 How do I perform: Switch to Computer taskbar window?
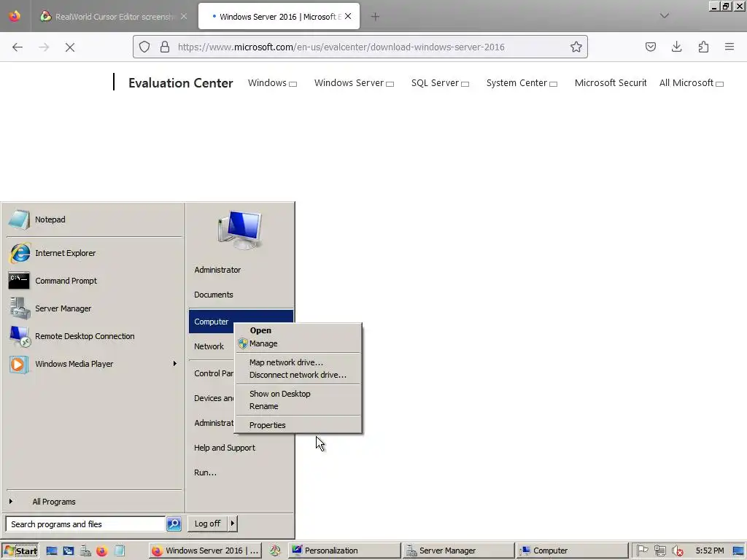pos(572,551)
